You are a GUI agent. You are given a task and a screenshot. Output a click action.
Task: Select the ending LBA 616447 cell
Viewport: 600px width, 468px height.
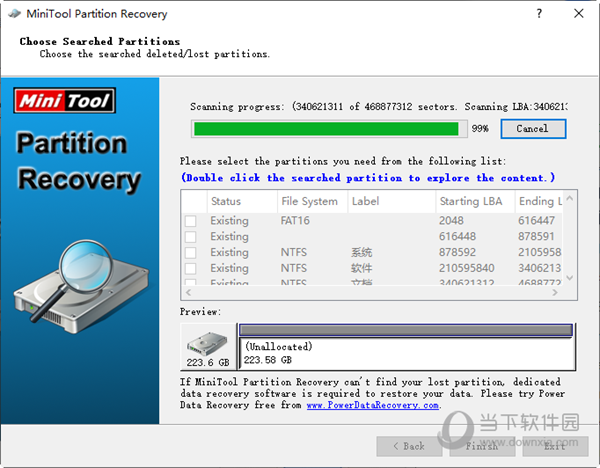536,221
